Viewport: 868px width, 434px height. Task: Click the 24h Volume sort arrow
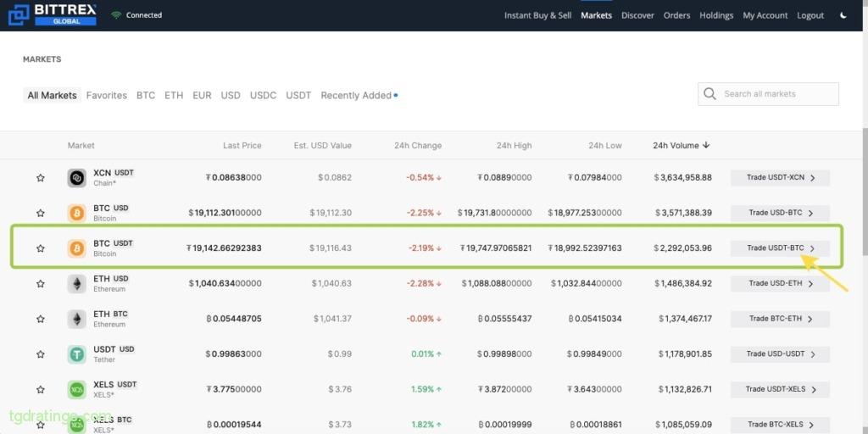pyautogui.click(x=706, y=145)
